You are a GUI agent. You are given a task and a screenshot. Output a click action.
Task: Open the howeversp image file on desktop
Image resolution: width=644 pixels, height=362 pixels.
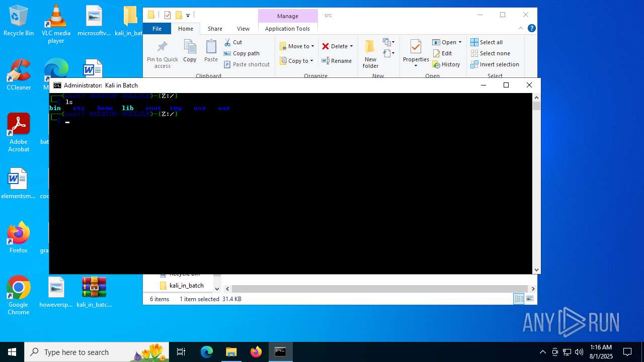click(x=56, y=292)
